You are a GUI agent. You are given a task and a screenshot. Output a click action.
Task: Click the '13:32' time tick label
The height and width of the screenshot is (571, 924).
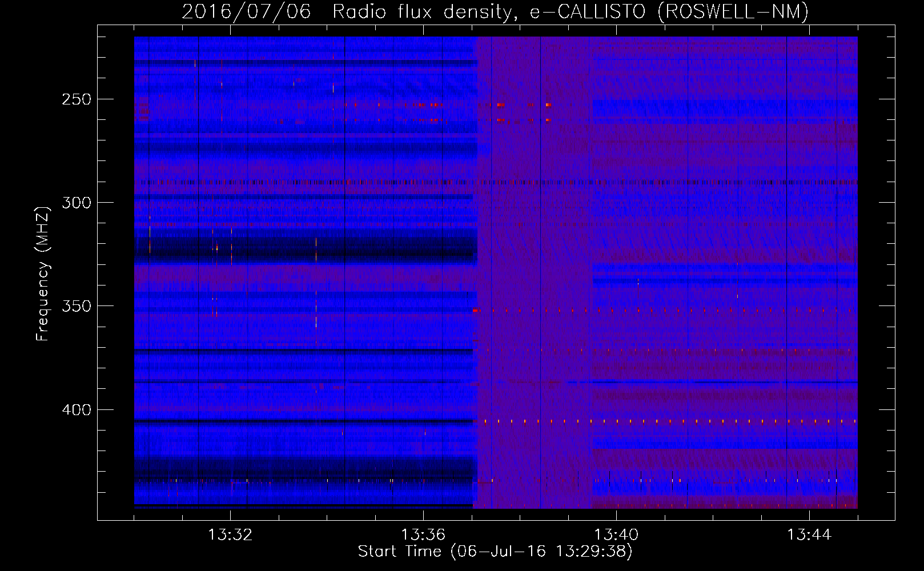230,535
